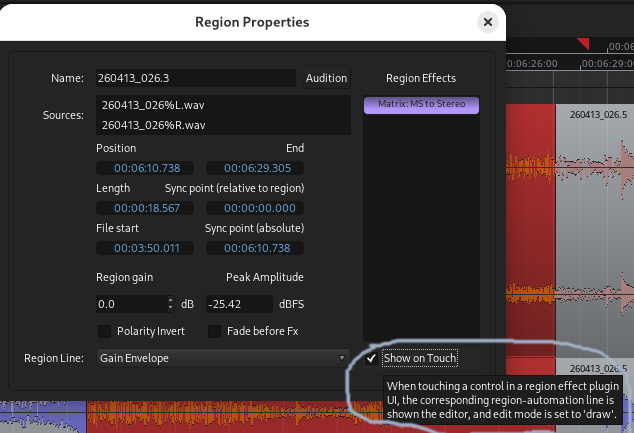This screenshot has width=634, height=433.
Task: Click the absolute sync point clock
Action: pos(255,248)
